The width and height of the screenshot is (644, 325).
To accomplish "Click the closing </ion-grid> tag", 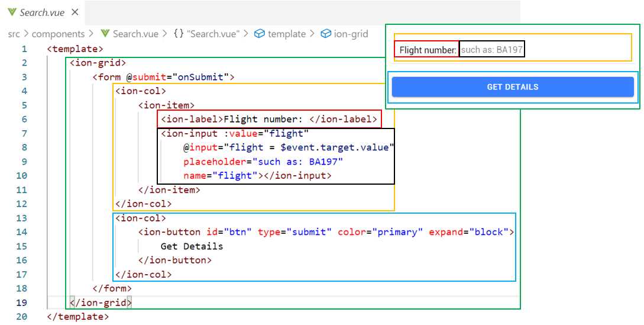I will click(x=101, y=303).
